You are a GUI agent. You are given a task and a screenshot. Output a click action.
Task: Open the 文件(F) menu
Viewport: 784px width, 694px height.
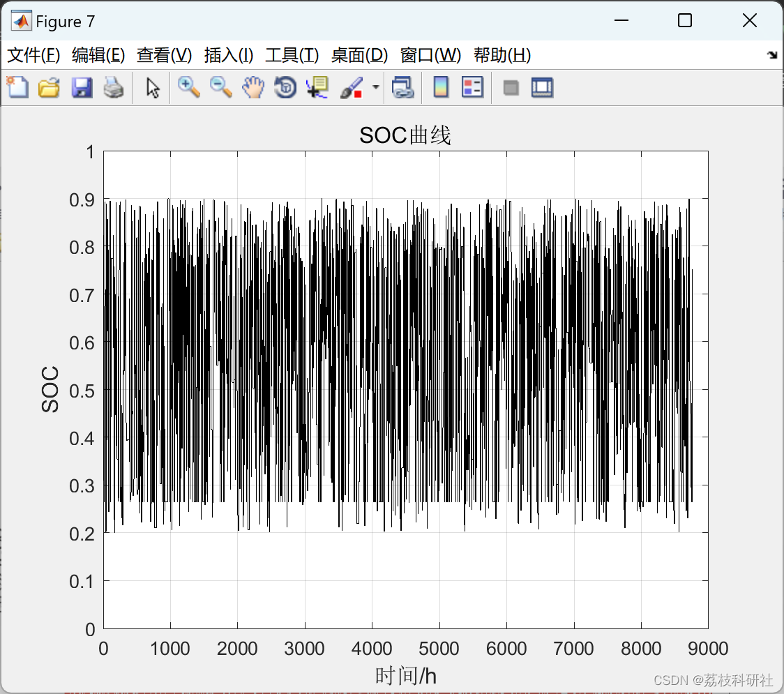pos(33,55)
